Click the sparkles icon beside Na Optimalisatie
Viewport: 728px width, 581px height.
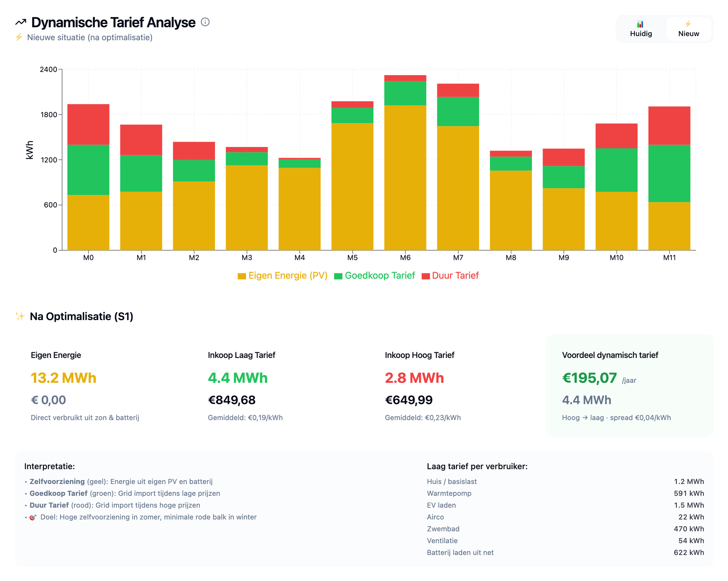pyautogui.click(x=20, y=316)
